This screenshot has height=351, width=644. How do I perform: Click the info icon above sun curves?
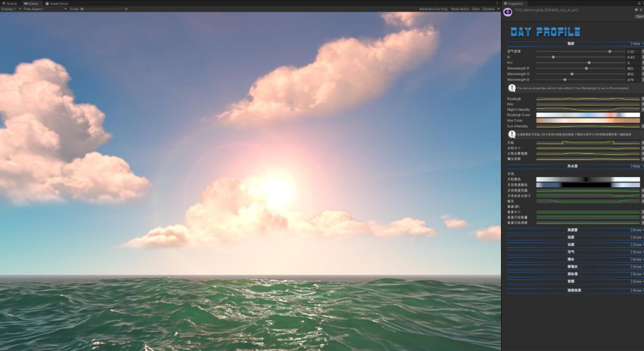pos(512,135)
